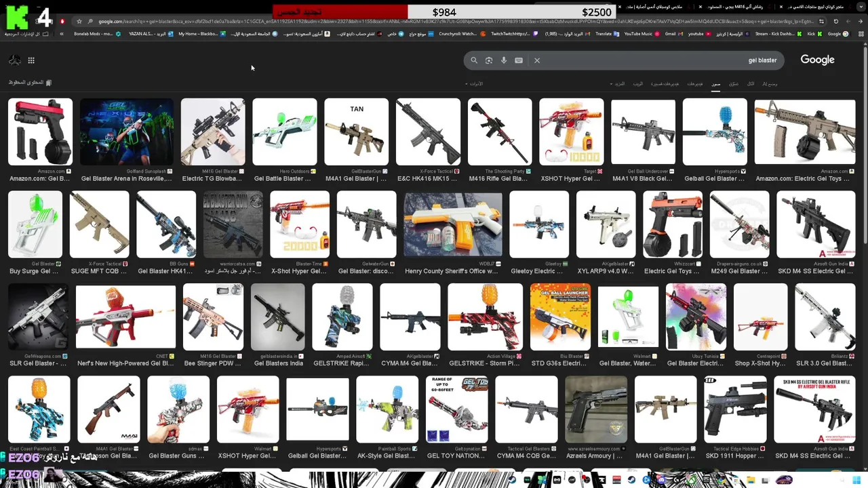Click 'Buy Surge Gel' result caption
868x488 pixels.
(34, 271)
